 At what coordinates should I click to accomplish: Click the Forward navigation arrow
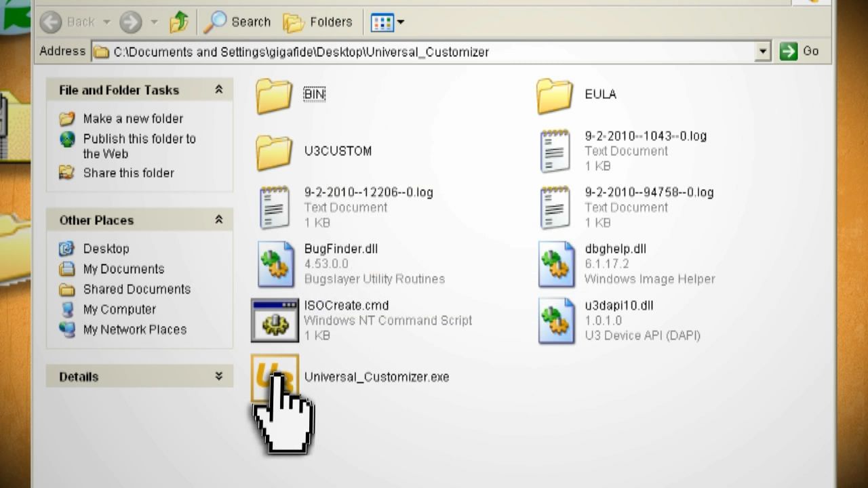pos(130,22)
